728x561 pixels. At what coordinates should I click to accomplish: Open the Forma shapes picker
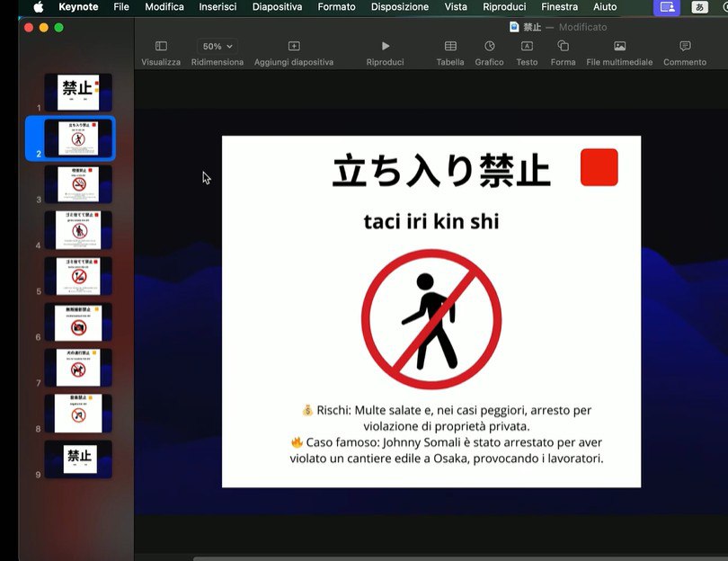[563, 46]
